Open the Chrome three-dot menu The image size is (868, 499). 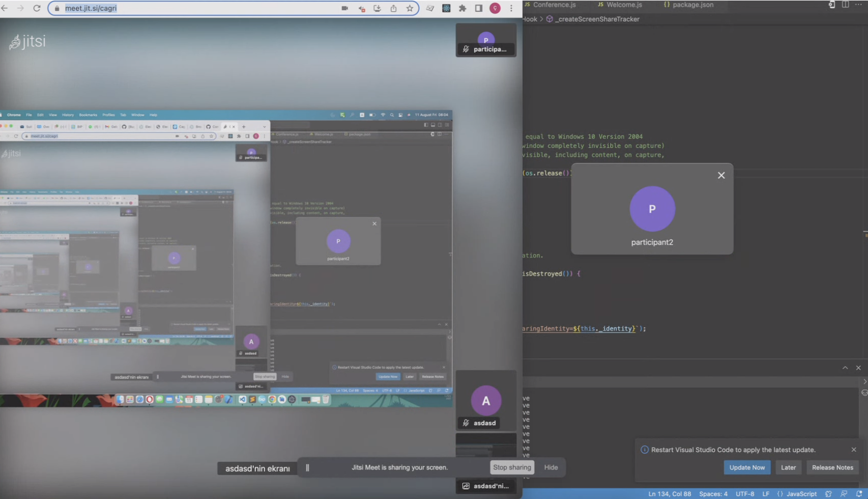(511, 8)
